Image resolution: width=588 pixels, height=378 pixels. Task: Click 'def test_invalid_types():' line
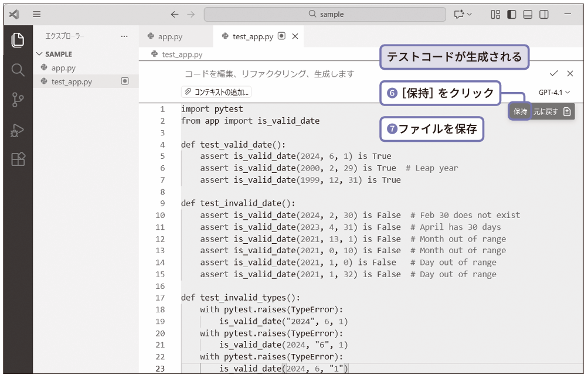coord(240,298)
